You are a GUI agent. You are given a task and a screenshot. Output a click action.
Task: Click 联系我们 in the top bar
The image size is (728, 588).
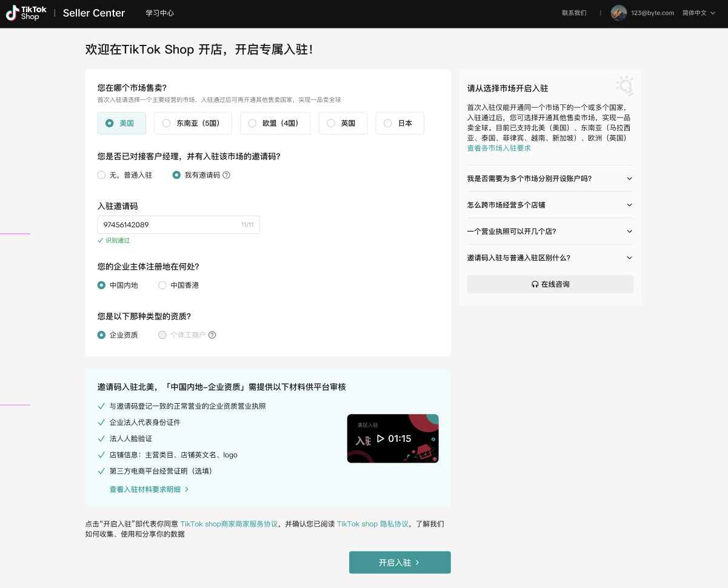click(573, 13)
